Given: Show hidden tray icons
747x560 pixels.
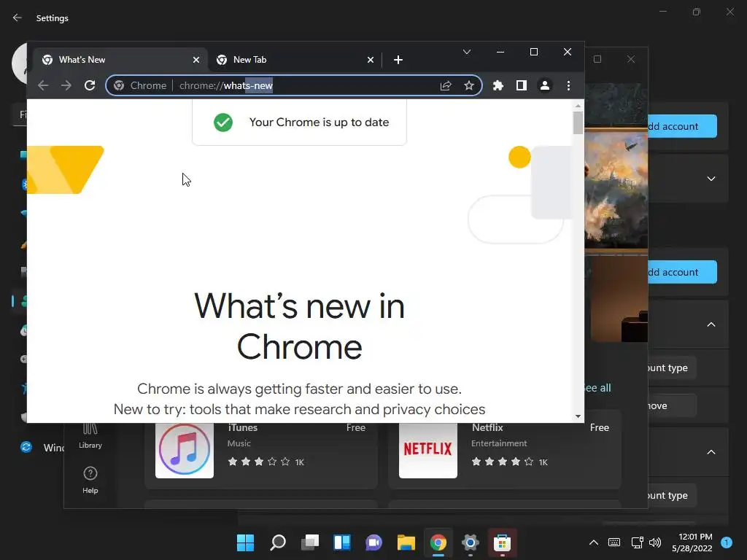Looking at the screenshot, I should click(x=594, y=542).
